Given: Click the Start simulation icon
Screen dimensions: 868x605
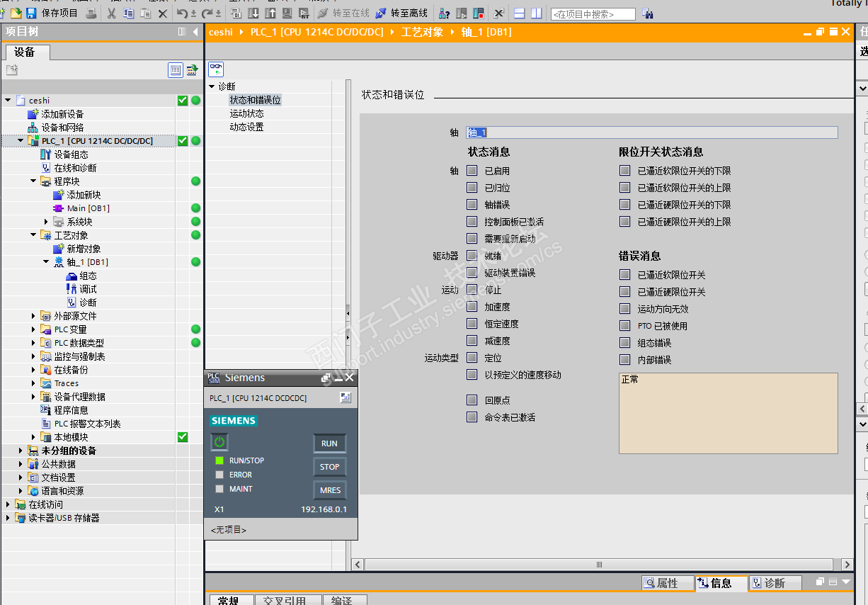Looking at the screenshot, I should point(287,13).
